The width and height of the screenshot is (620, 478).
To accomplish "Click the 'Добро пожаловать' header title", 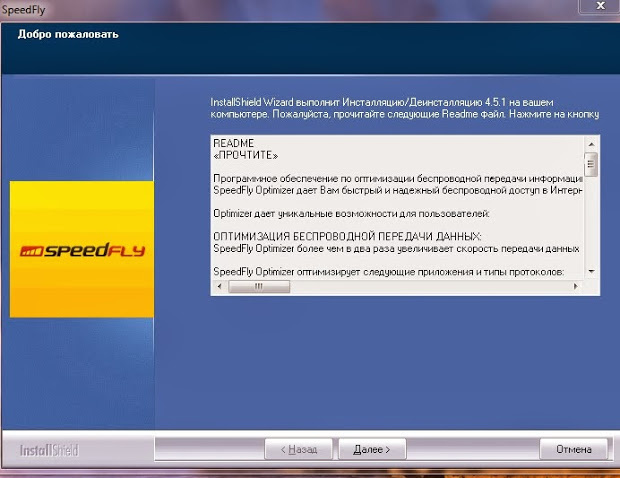I will pyautogui.click(x=68, y=34).
